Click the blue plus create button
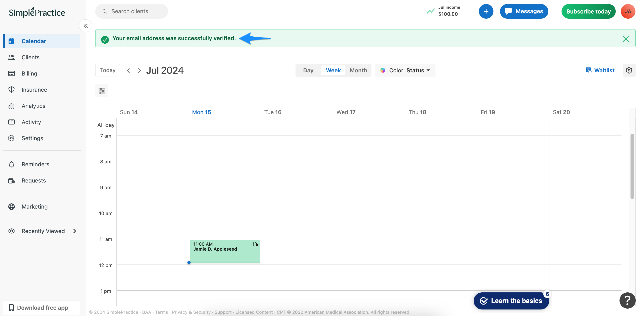Viewport: 644px width, 316px height. 486,11
